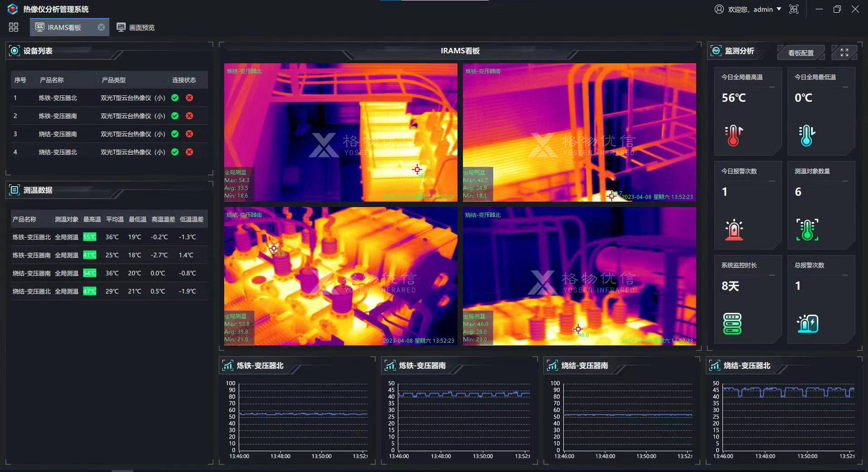Click the user avatar icon in title bar
The height and width of the screenshot is (472, 868).
(719, 9)
